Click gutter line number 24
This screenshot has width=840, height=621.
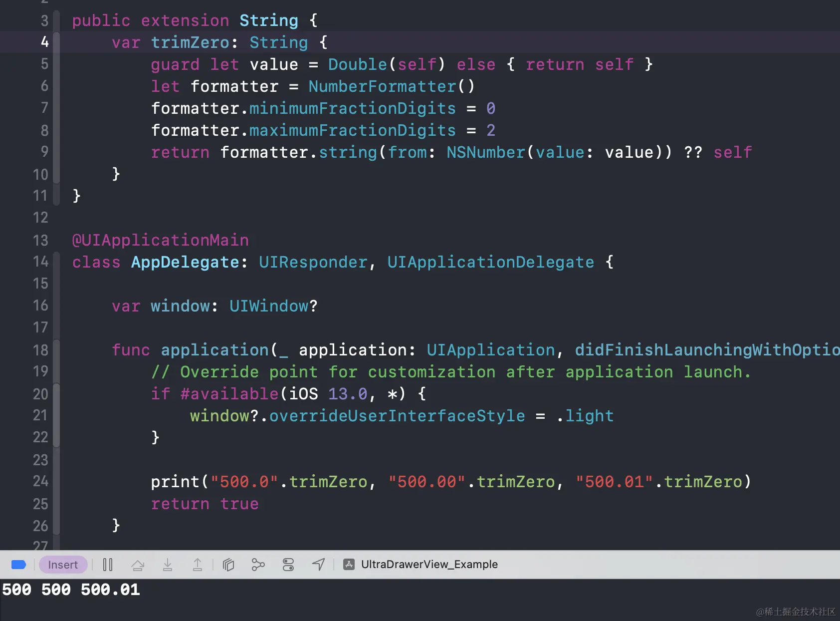click(41, 481)
